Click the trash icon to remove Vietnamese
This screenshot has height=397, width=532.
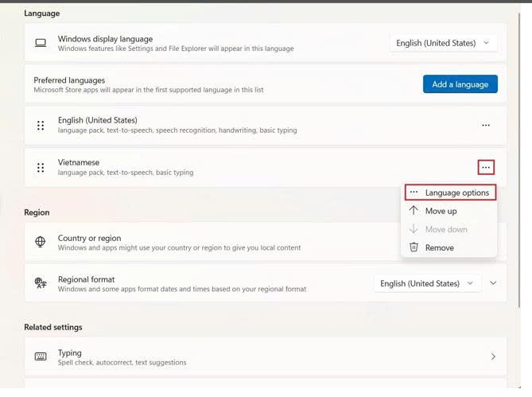point(414,247)
